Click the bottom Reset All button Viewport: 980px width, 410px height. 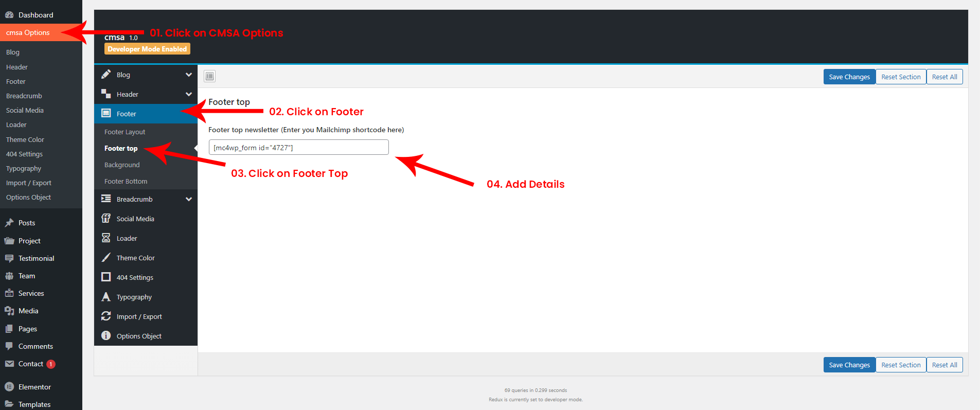944,365
